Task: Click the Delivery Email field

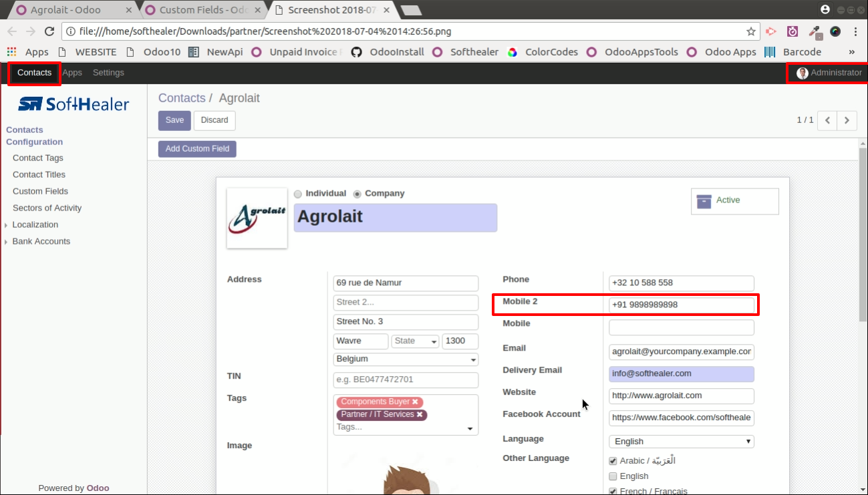Action: coord(682,373)
